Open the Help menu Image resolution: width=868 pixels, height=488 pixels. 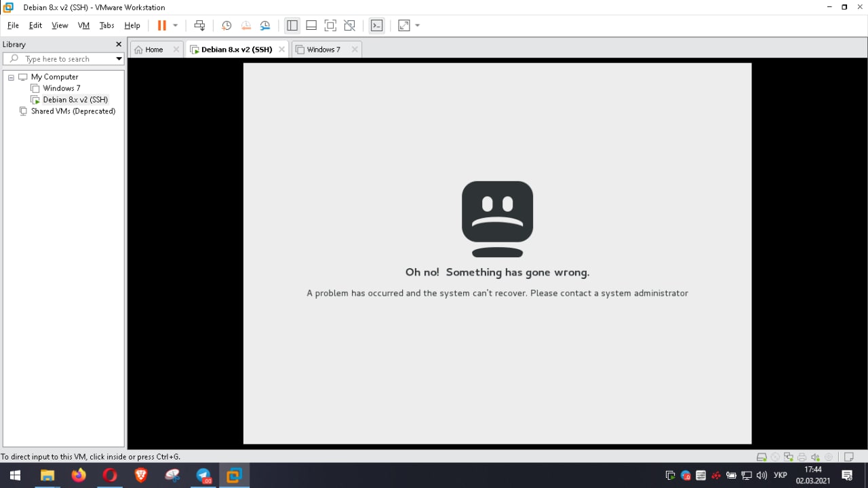pos(132,26)
